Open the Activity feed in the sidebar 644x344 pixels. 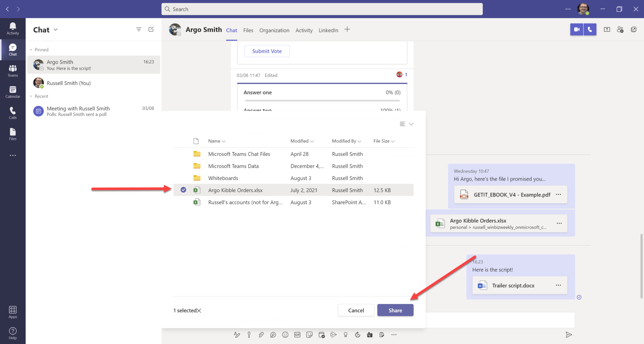(13, 29)
